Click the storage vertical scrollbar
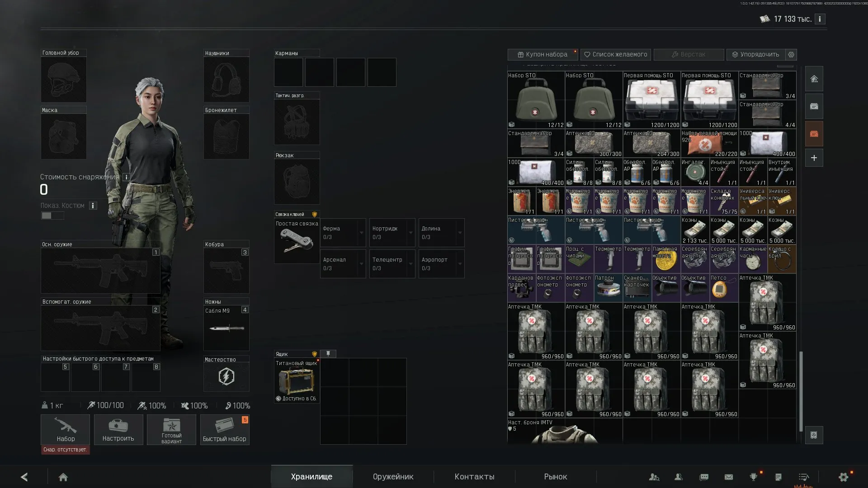This screenshot has width=868, height=488. tap(801, 390)
